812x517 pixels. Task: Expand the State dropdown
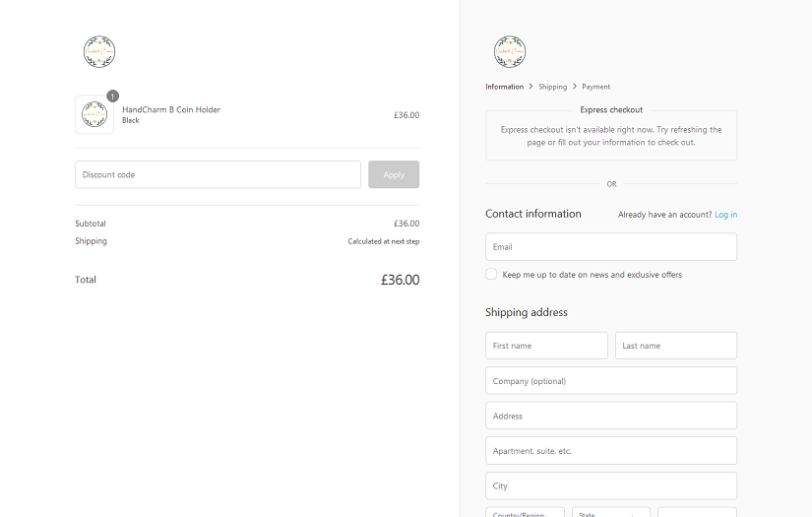(610, 512)
